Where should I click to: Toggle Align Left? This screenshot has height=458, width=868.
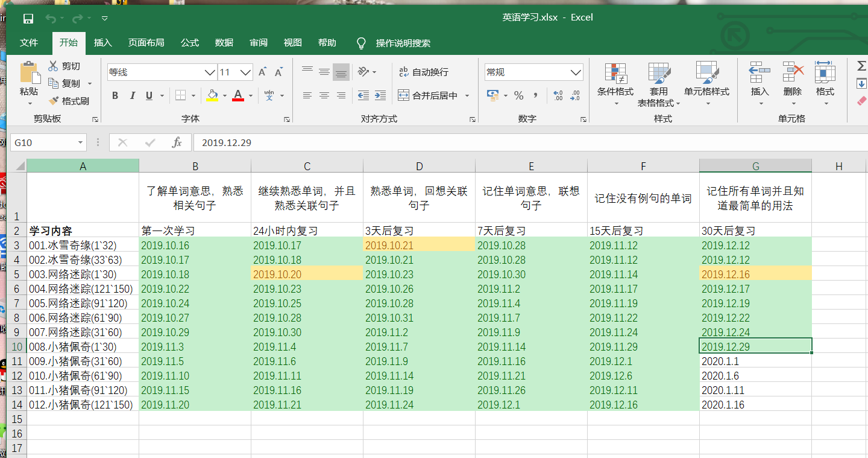point(307,95)
